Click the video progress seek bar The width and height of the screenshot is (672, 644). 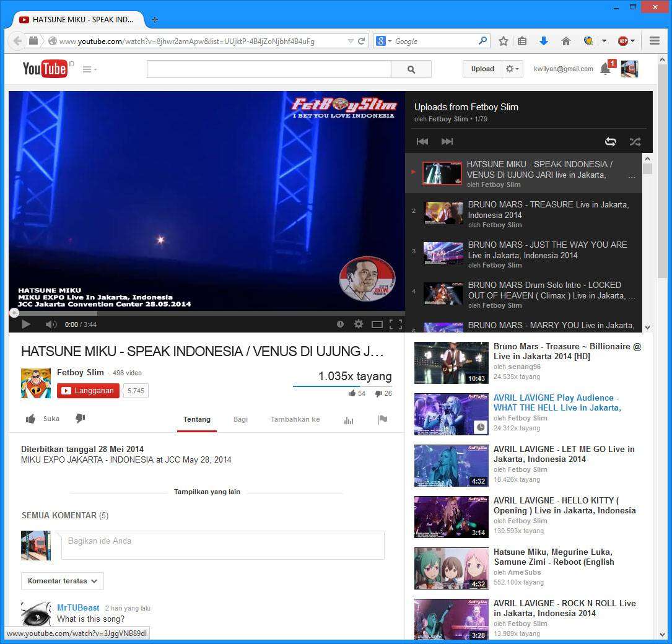207,313
